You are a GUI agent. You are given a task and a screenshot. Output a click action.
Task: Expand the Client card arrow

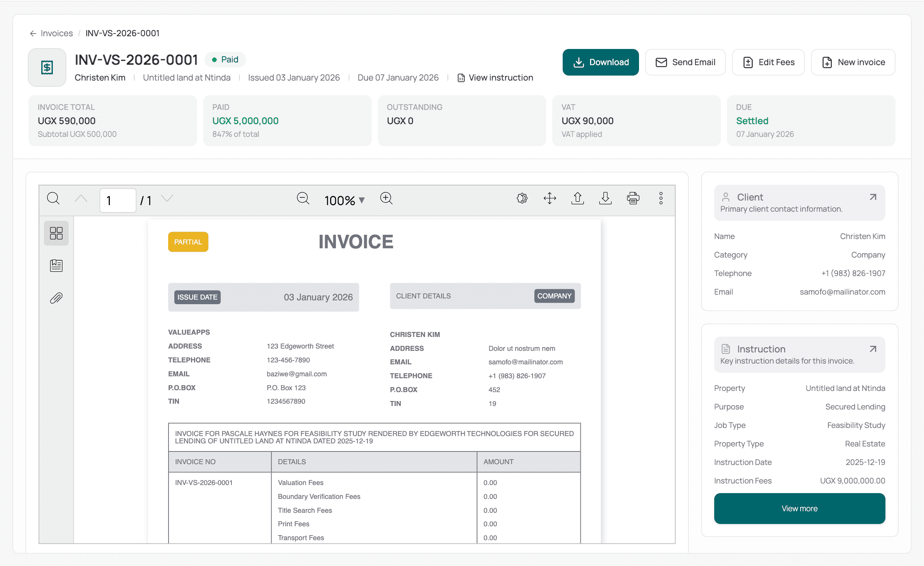coord(873,197)
